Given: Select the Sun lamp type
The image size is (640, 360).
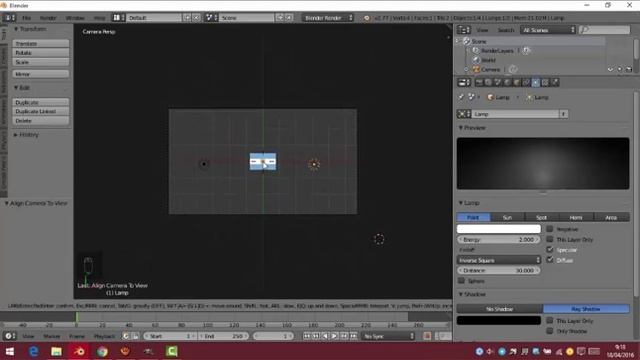Looking at the screenshot, I should pos(507,218).
